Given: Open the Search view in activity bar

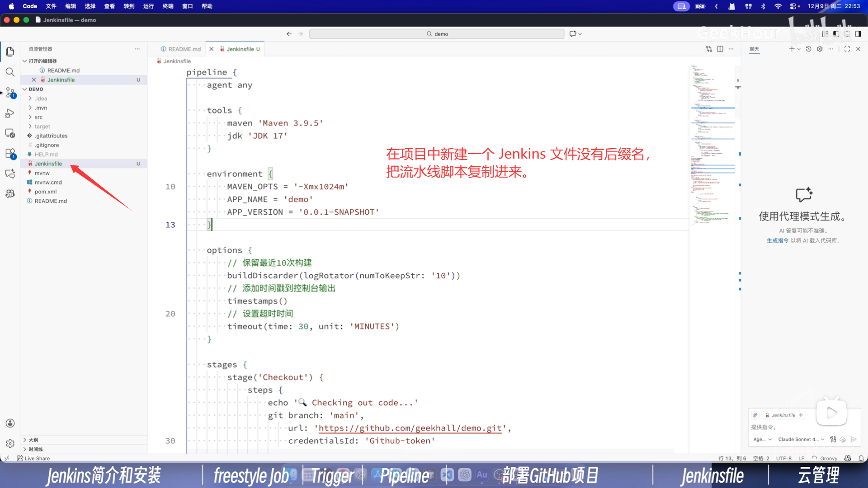Looking at the screenshot, I should point(10,72).
